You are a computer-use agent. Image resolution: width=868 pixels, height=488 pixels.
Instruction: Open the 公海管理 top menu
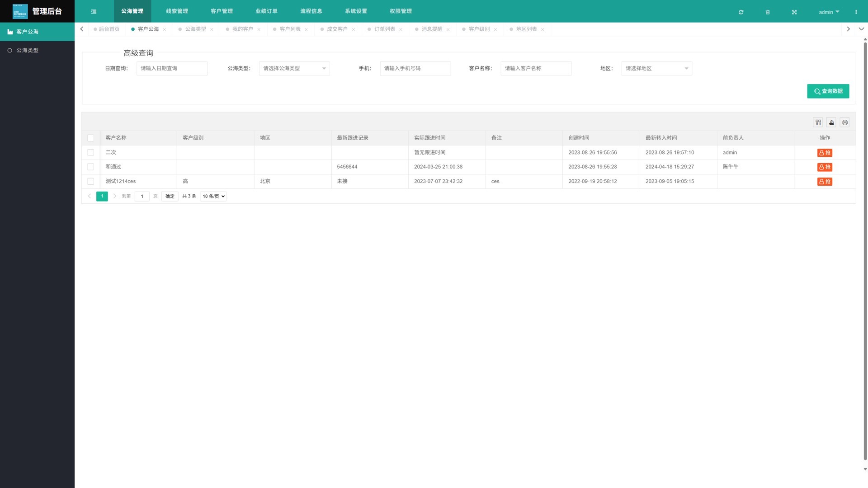point(132,11)
